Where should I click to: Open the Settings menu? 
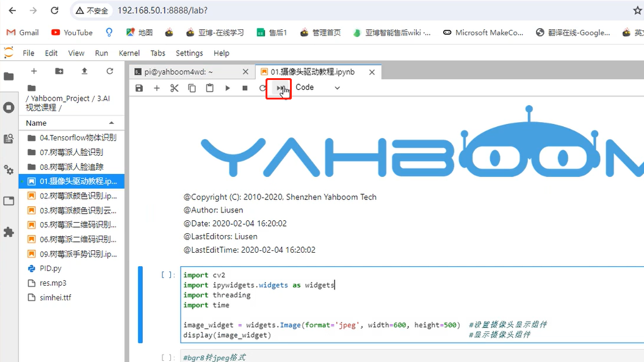(x=189, y=53)
